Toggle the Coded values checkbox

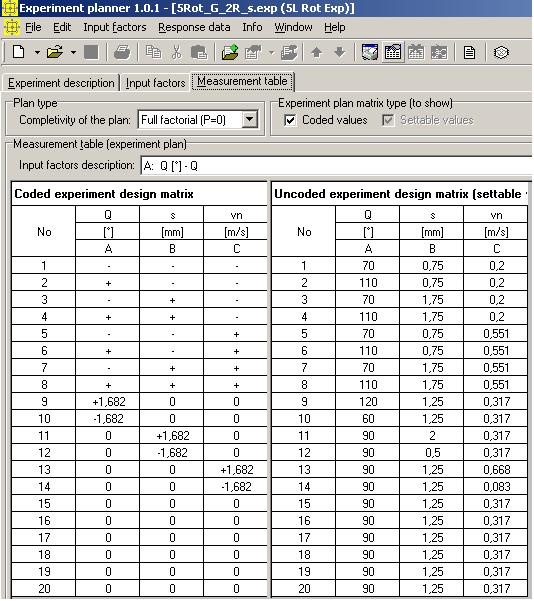(290, 120)
